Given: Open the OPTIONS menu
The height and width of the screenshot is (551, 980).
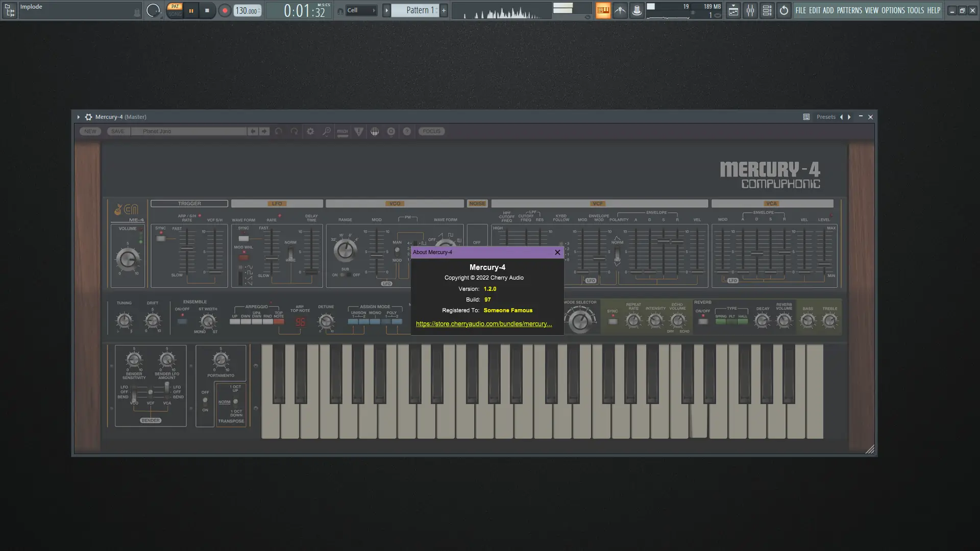Looking at the screenshot, I should tap(893, 10).
